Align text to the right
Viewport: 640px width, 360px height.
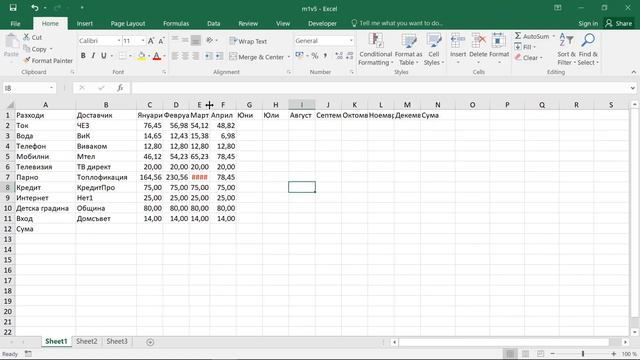[196, 56]
